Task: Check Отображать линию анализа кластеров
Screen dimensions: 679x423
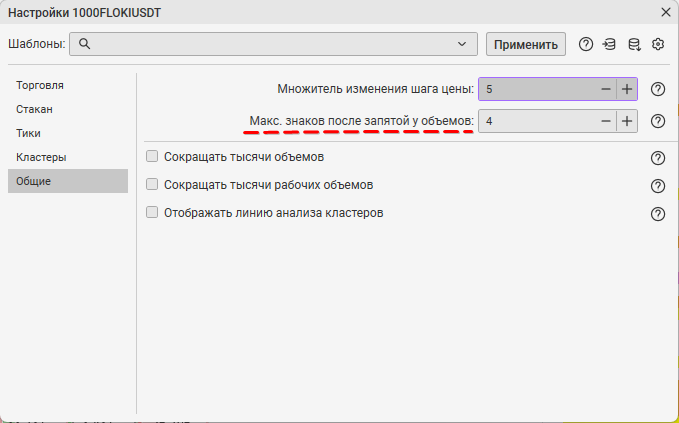Action: (x=153, y=213)
